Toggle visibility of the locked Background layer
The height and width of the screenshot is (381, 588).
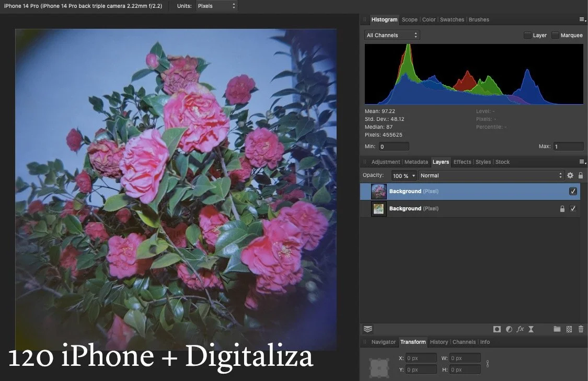pos(573,209)
